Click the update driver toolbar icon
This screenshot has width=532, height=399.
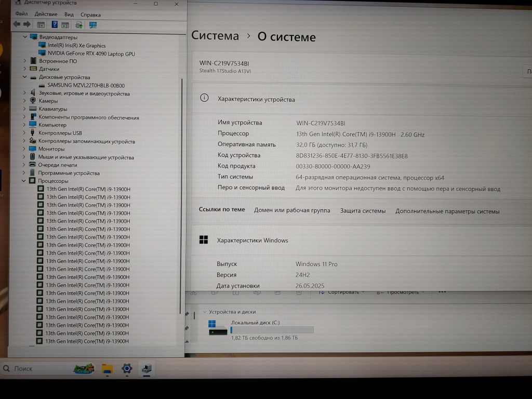pyautogui.click(x=79, y=24)
